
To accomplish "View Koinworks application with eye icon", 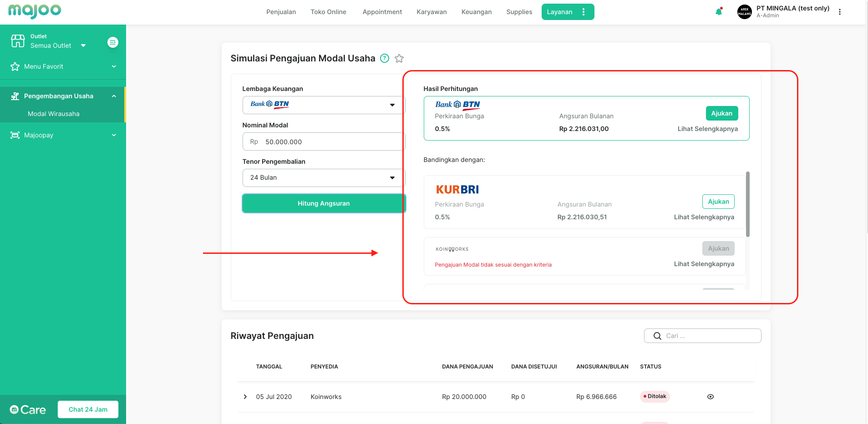I will coord(711,397).
